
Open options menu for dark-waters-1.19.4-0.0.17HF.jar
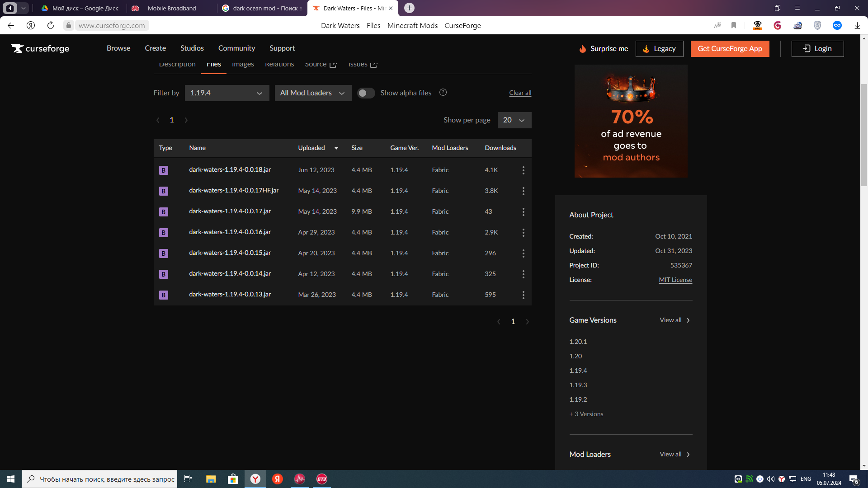point(524,191)
